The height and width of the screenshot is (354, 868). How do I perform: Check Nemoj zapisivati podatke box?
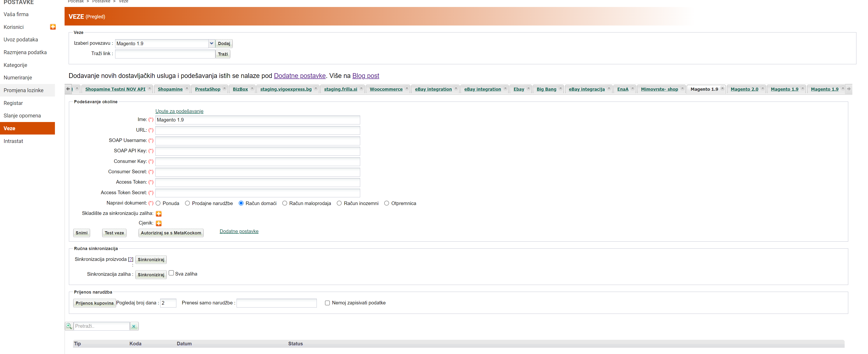tap(327, 303)
